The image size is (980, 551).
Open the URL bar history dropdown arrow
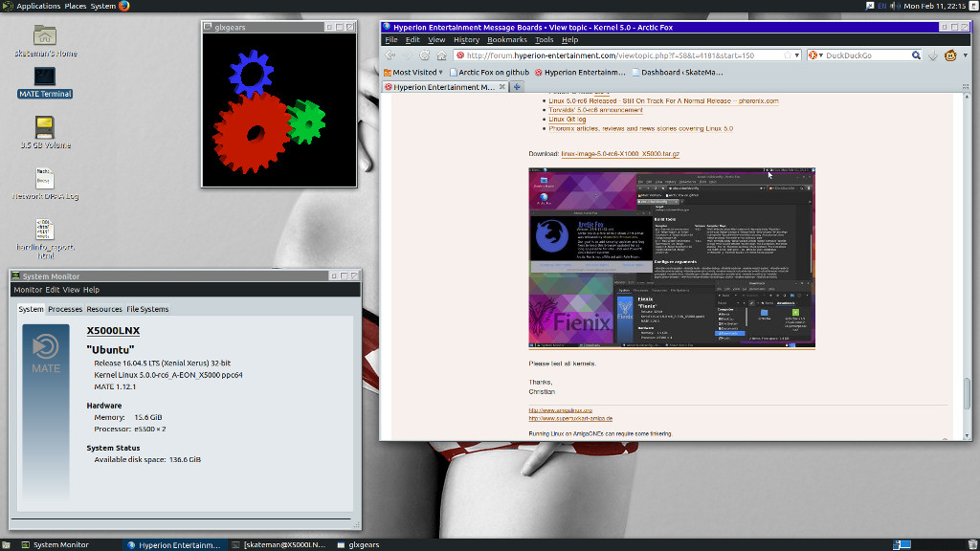797,55
